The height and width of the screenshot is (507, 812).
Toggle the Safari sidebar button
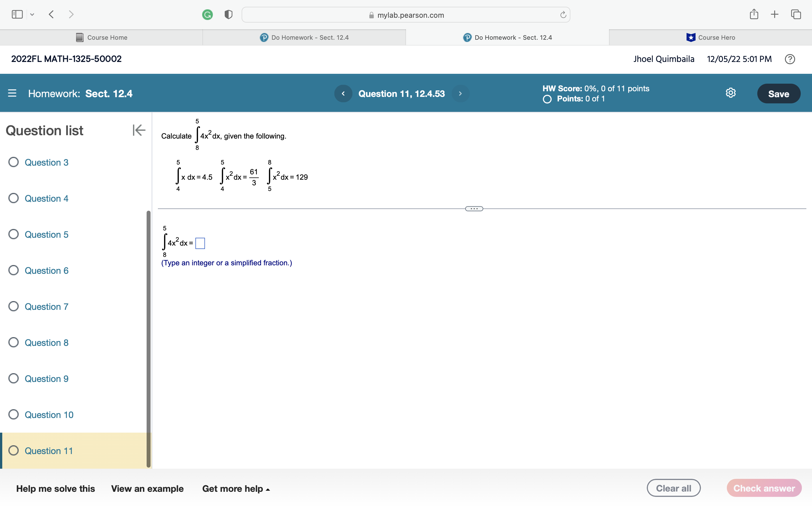pos(17,14)
